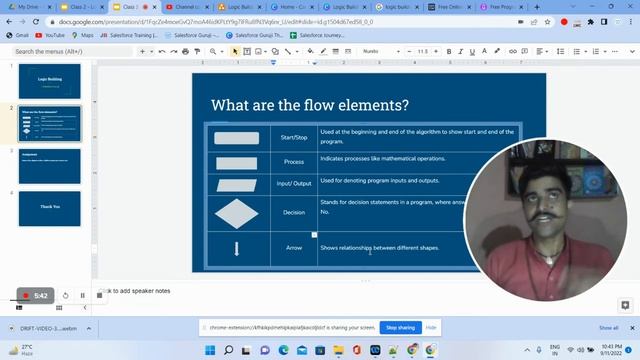The height and width of the screenshot is (360, 640).
Task: Open the new slide layout dropdown arrow
Action: tap(151, 51)
